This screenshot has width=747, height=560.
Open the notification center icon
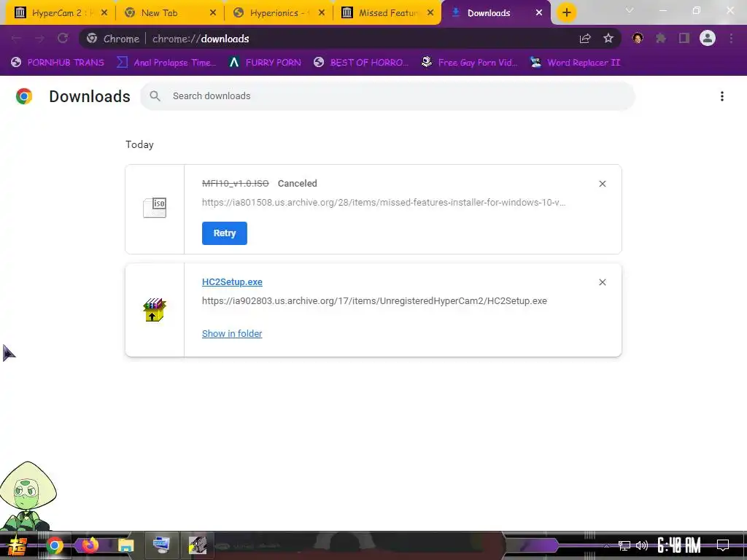tap(723, 545)
